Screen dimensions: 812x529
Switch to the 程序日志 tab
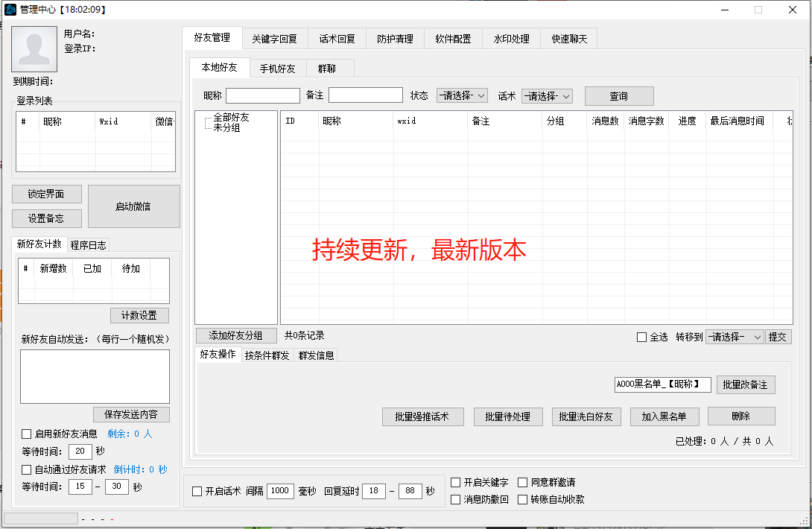[x=88, y=245]
